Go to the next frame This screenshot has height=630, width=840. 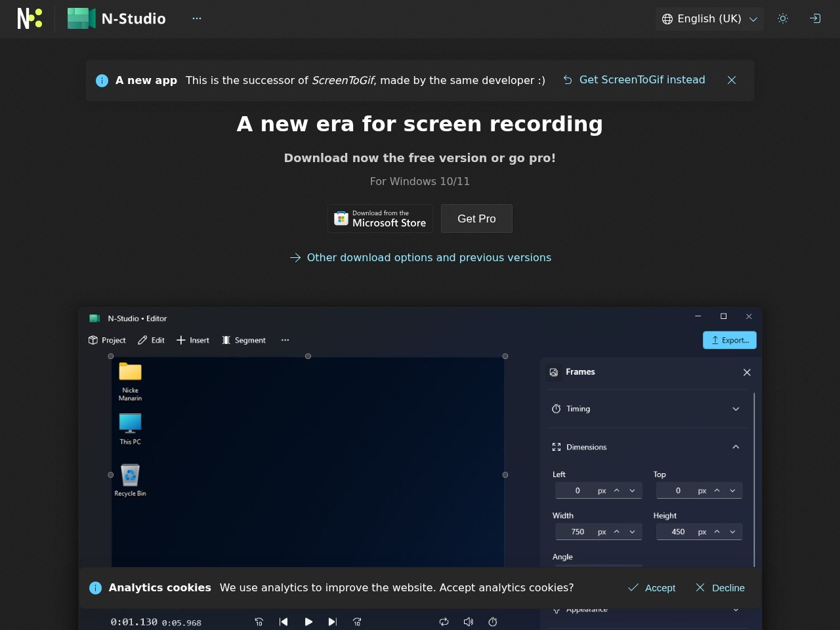pos(333,622)
